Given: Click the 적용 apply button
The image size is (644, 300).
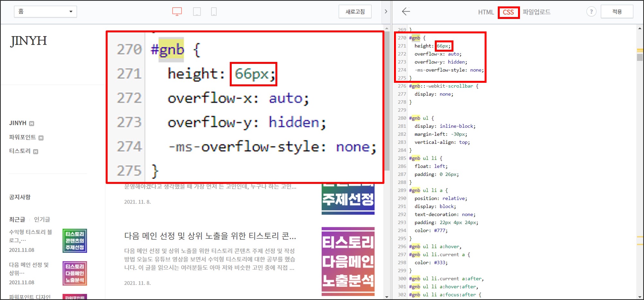Looking at the screenshot, I should pos(617,12).
